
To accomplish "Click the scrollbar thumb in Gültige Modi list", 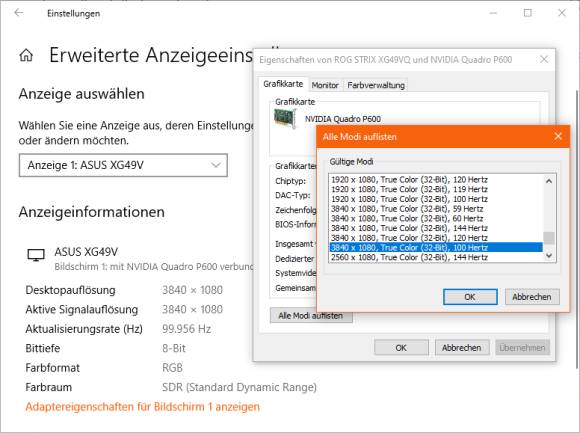I will (549, 238).
